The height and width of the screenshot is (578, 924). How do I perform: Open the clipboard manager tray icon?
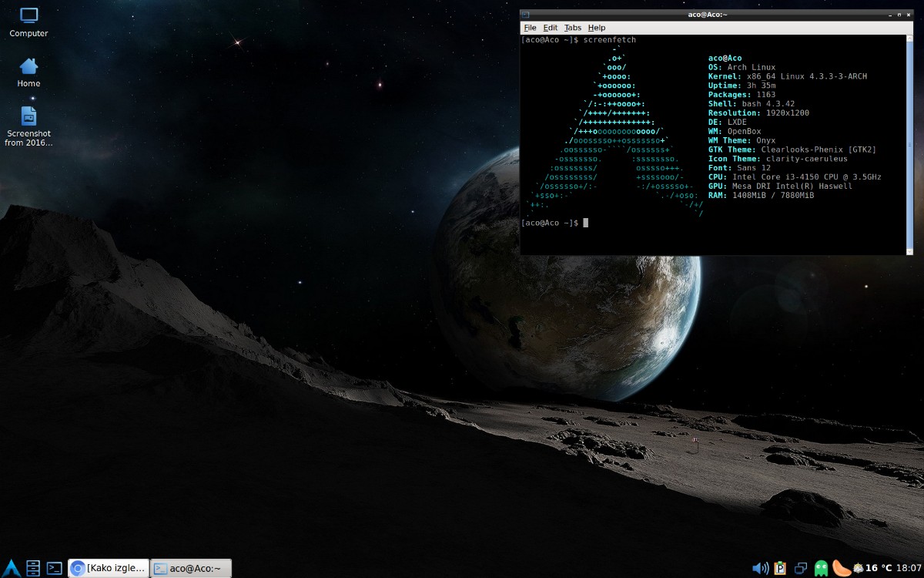point(780,568)
